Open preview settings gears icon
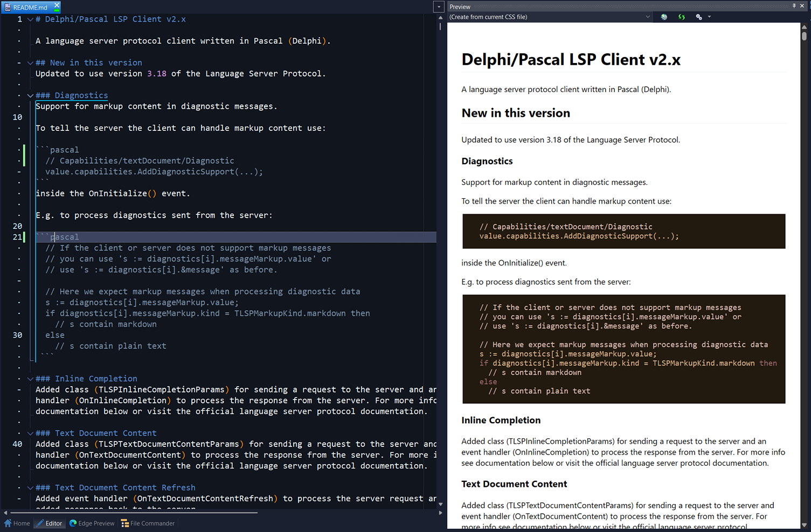This screenshot has width=811, height=532. pyautogui.click(x=699, y=17)
